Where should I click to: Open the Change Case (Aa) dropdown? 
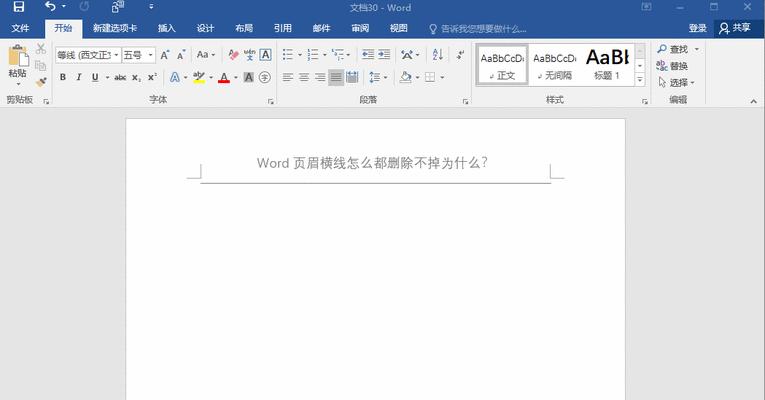[205, 55]
